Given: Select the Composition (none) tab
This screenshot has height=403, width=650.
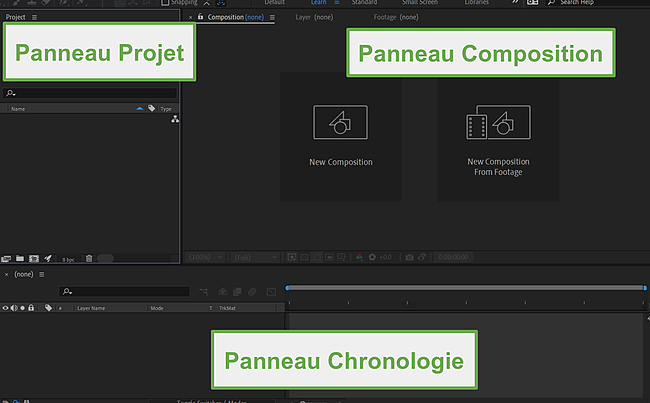Looking at the screenshot, I should pyautogui.click(x=235, y=17).
